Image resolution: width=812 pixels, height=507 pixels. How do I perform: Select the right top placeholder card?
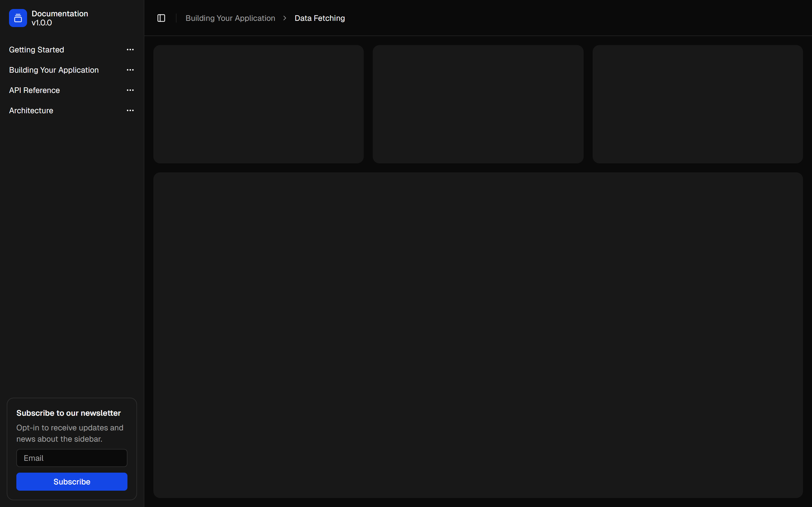(698, 104)
